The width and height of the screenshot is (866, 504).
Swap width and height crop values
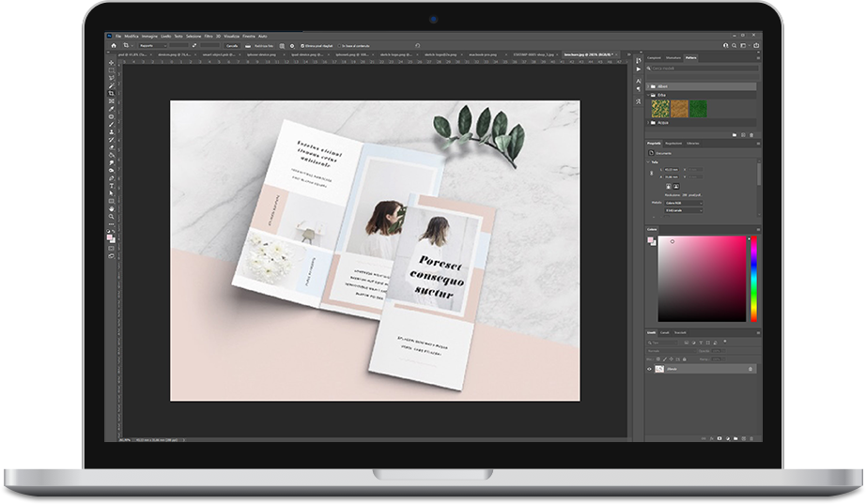(x=194, y=46)
